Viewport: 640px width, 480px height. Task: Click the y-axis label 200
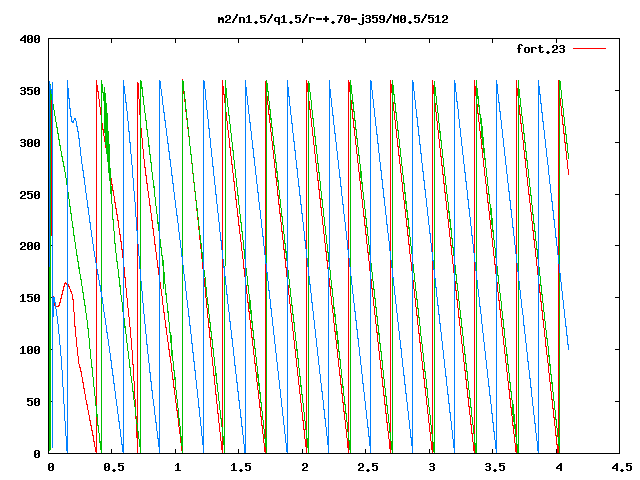point(30,246)
